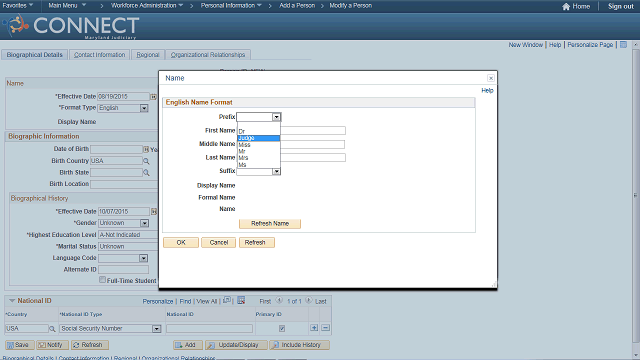Switch to Biographical Details tab
Screen dimensions: 640x360
click(35, 55)
